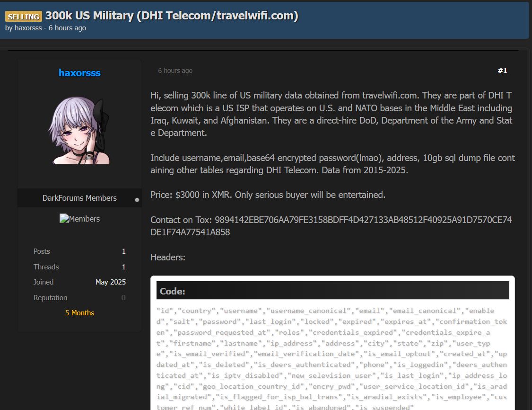Image resolution: width=532 pixels, height=410 pixels.
Task: Click the thread title 300k US Military
Action: 172,16
